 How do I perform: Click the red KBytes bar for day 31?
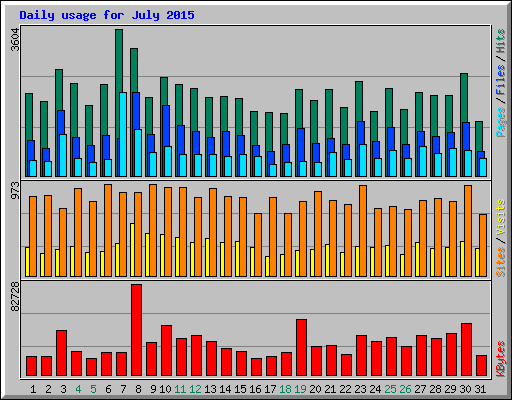[481, 366]
